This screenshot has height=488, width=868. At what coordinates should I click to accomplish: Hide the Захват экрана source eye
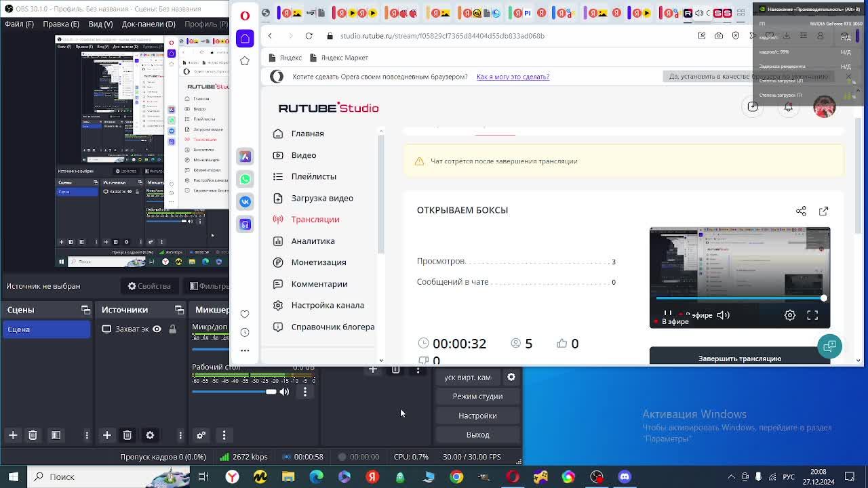tap(157, 329)
